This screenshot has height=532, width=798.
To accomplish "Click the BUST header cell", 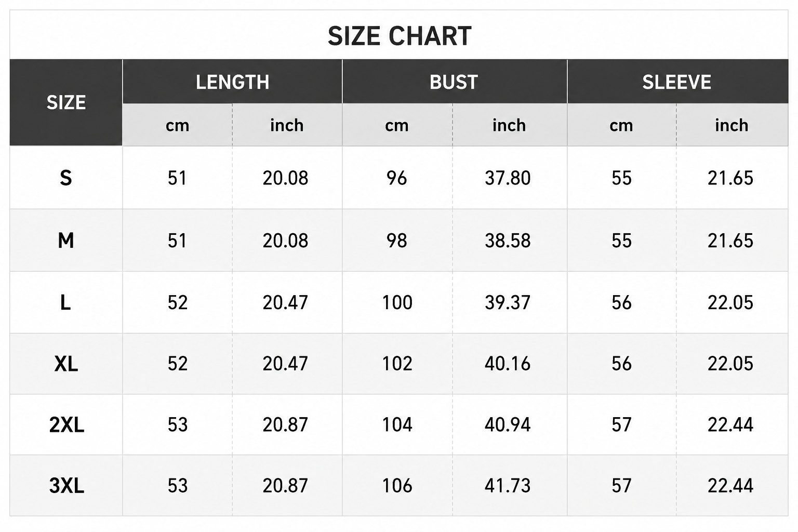I will click(455, 82).
